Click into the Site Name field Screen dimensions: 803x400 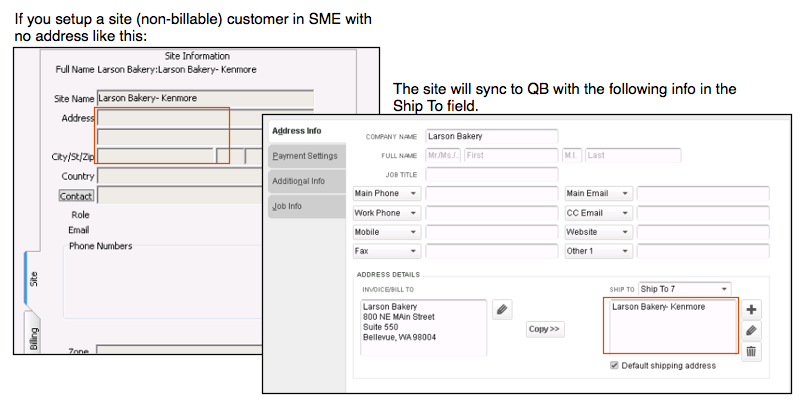point(205,98)
